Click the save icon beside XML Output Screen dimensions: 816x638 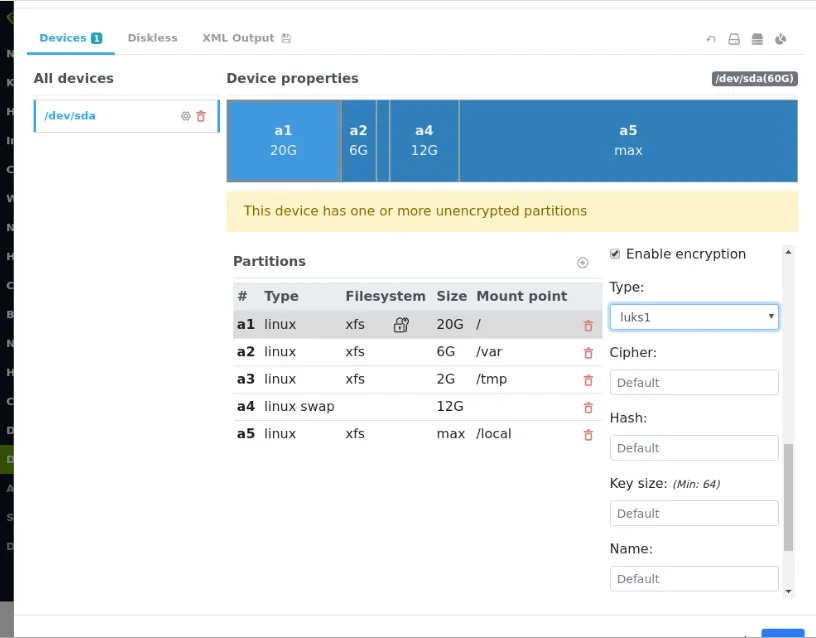pos(286,38)
